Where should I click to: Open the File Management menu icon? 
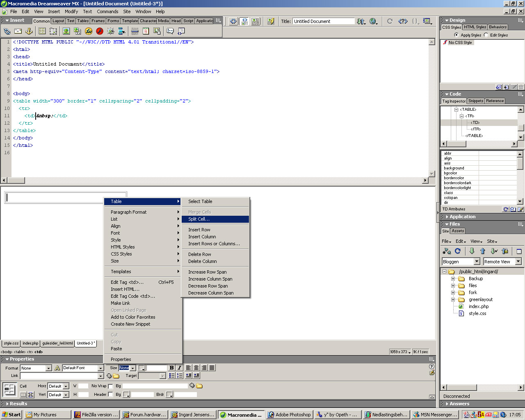point(361,21)
